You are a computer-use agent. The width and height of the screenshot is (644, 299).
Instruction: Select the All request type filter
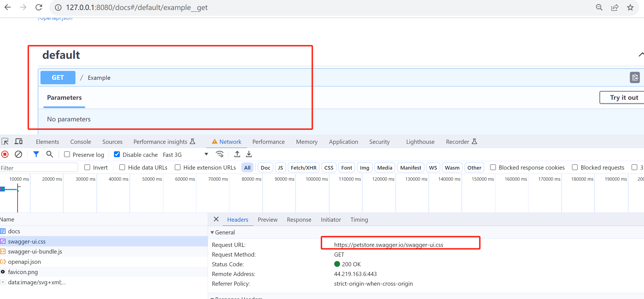247,167
